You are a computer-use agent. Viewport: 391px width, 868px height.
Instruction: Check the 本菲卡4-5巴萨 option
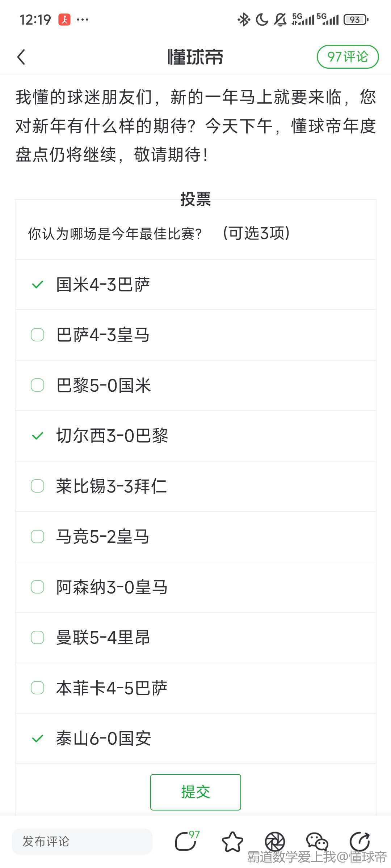(38, 688)
